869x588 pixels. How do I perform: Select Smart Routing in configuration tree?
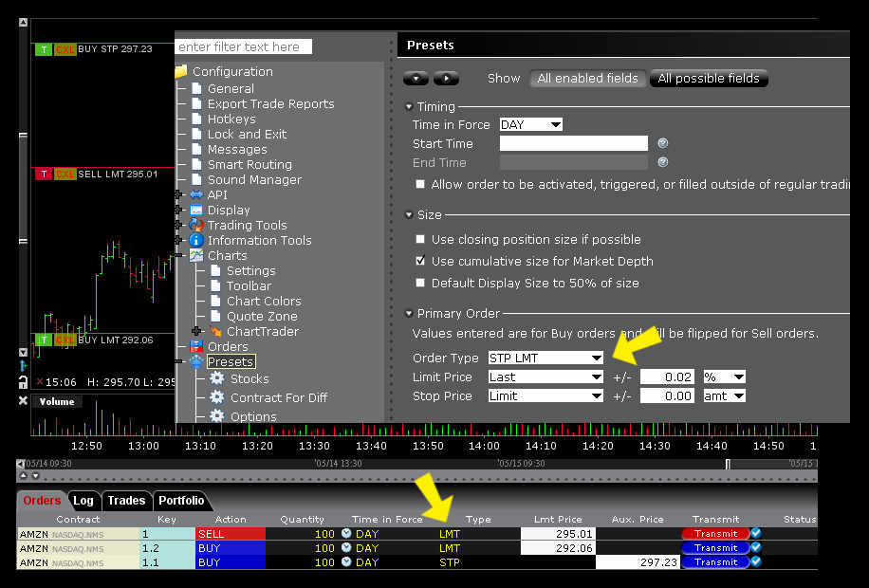[x=250, y=165]
